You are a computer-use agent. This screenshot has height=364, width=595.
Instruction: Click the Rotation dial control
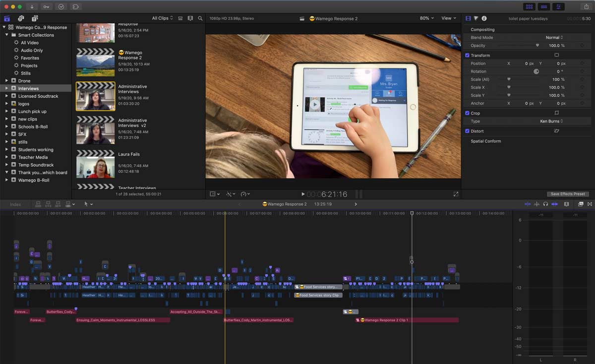click(536, 71)
